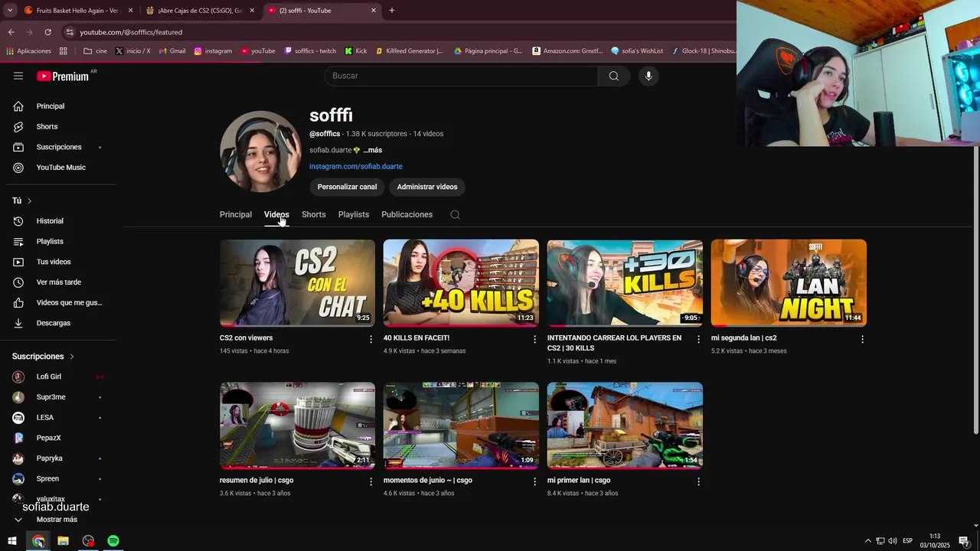Open video title INTENTANDO CARREAR LOL PLAYERS
The height and width of the screenshot is (551, 980).
(x=614, y=343)
